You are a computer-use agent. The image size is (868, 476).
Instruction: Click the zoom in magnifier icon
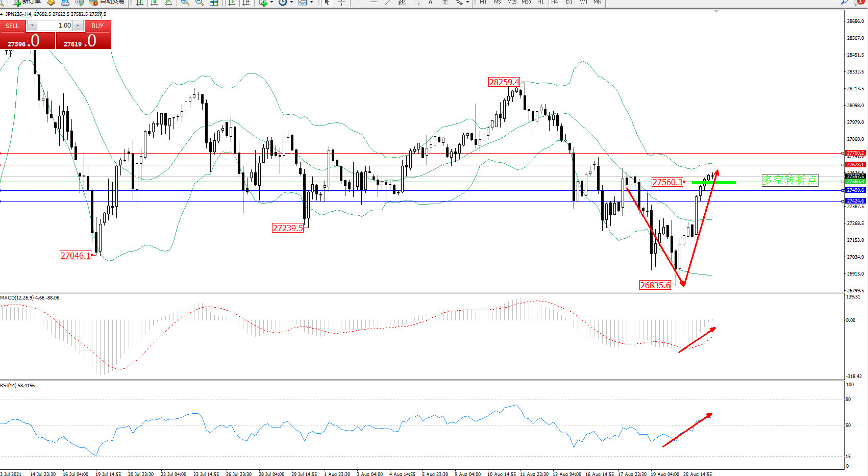pyautogui.click(x=185, y=3)
